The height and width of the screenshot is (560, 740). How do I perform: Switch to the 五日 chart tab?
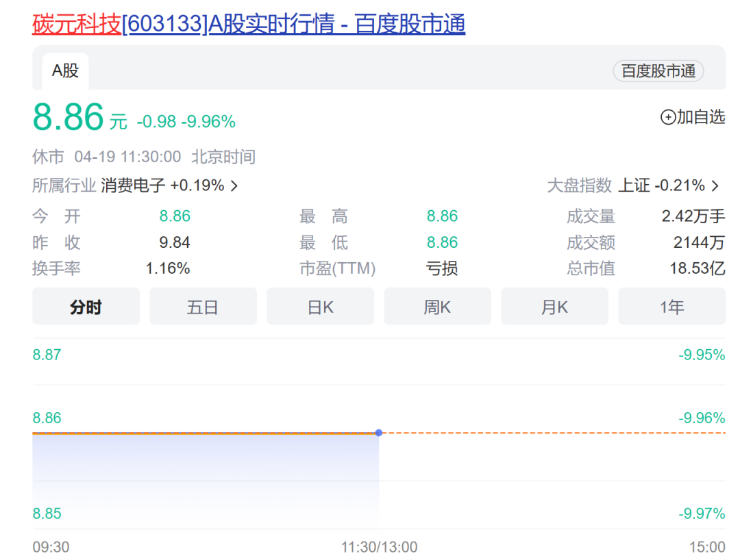point(203,307)
